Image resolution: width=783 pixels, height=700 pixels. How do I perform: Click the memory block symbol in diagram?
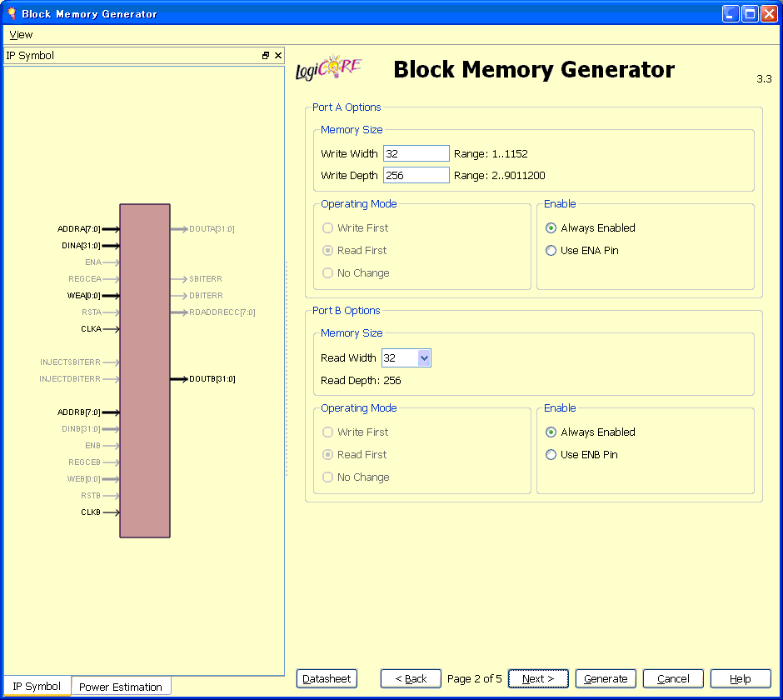(x=145, y=371)
